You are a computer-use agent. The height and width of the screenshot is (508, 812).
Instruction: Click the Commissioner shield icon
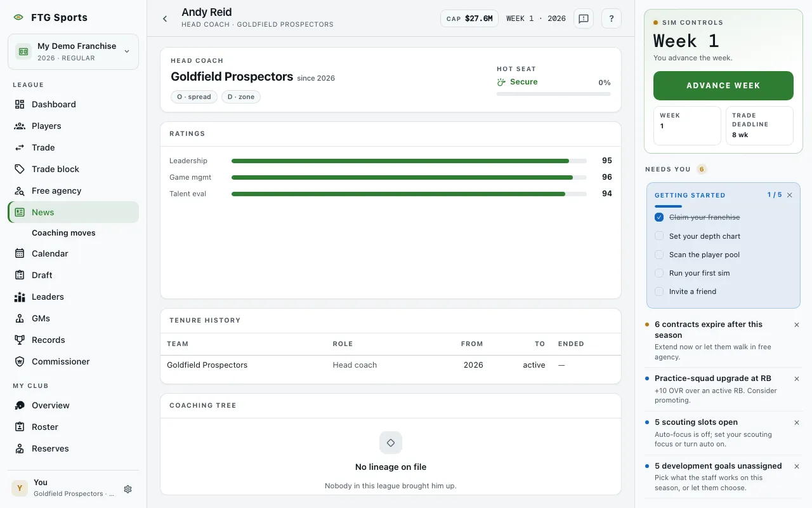(x=20, y=361)
